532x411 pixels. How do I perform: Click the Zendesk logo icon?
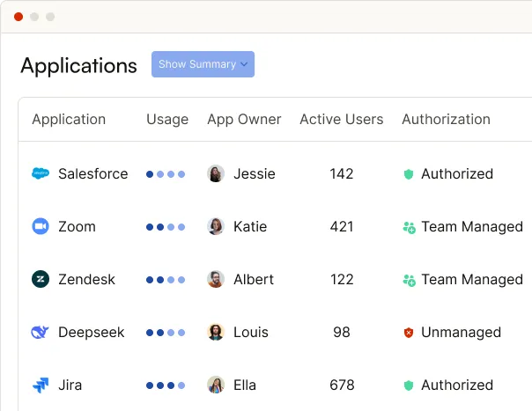point(41,279)
